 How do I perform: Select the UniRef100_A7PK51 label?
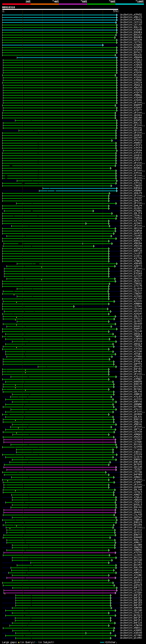131,20
